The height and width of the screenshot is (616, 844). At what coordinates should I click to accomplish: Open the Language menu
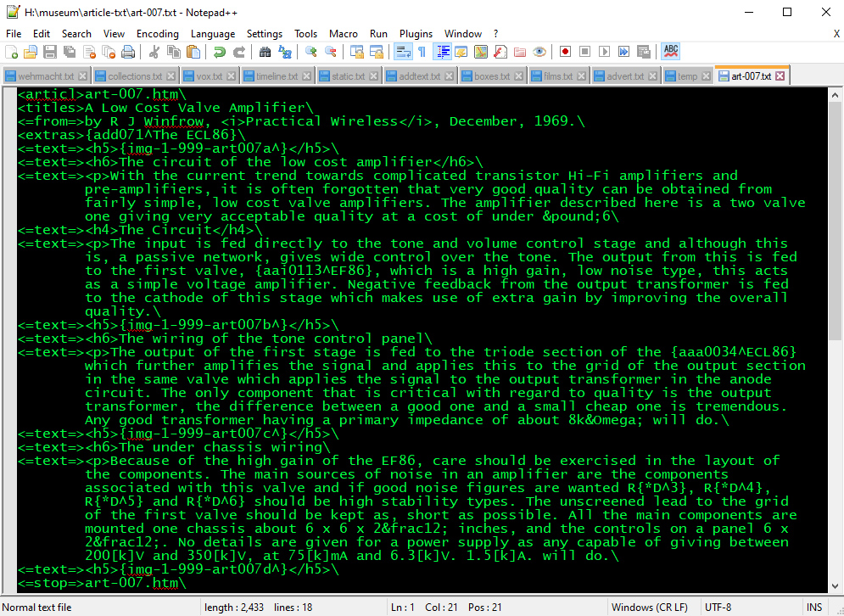pyautogui.click(x=213, y=34)
